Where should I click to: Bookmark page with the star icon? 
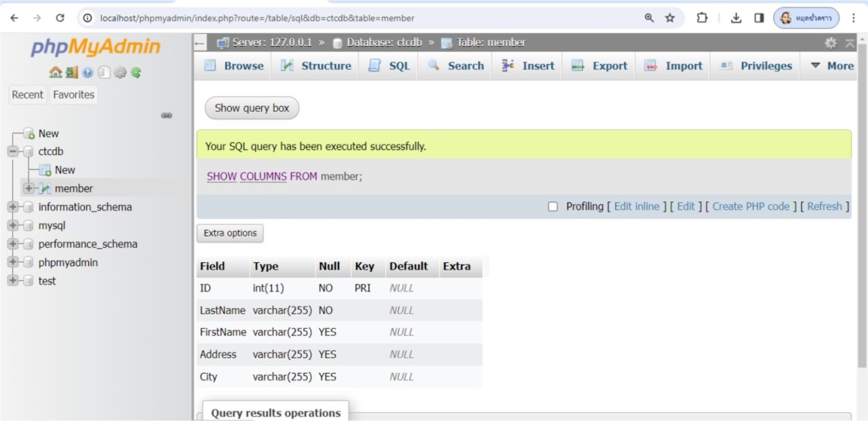tap(670, 18)
